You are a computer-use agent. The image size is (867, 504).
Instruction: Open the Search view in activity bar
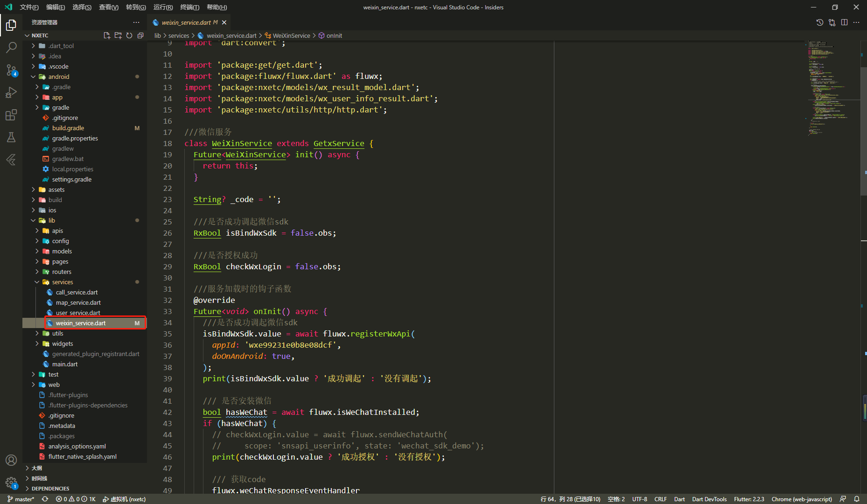[11, 47]
